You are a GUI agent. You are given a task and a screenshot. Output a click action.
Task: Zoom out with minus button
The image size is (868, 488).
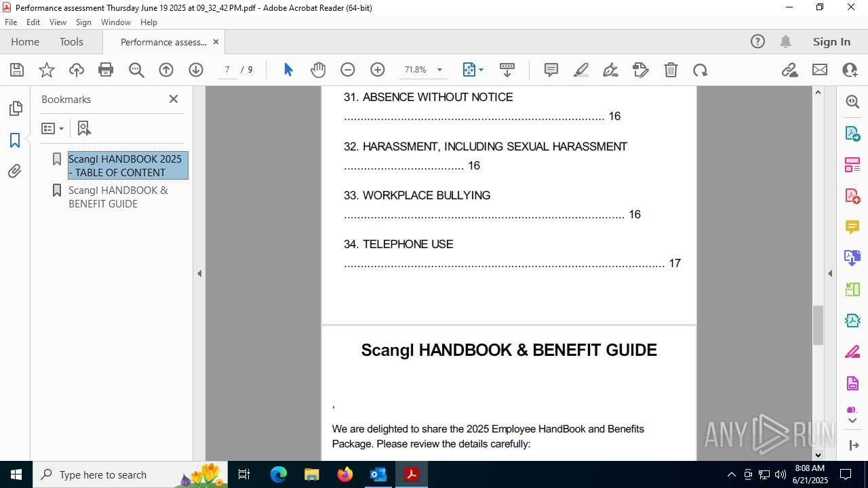[x=348, y=70]
